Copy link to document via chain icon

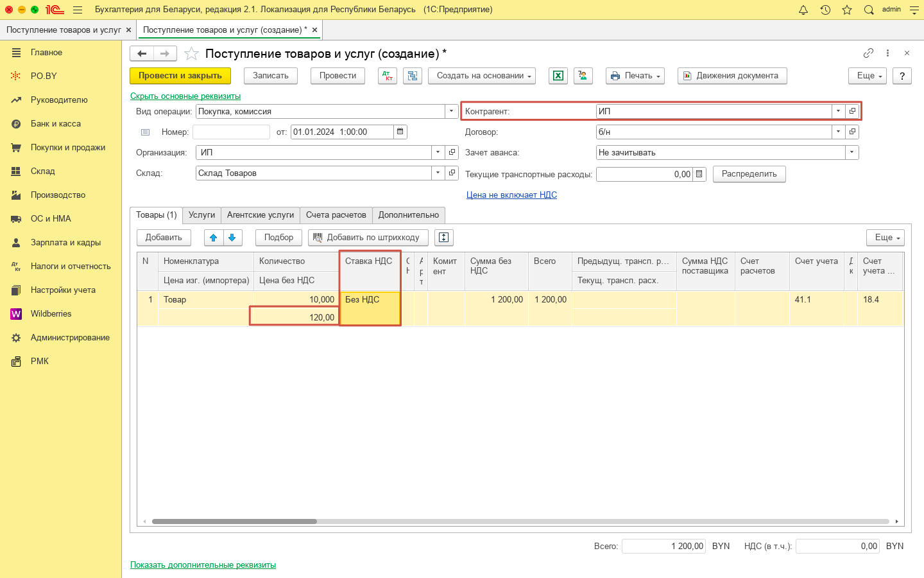pos(868,53)
